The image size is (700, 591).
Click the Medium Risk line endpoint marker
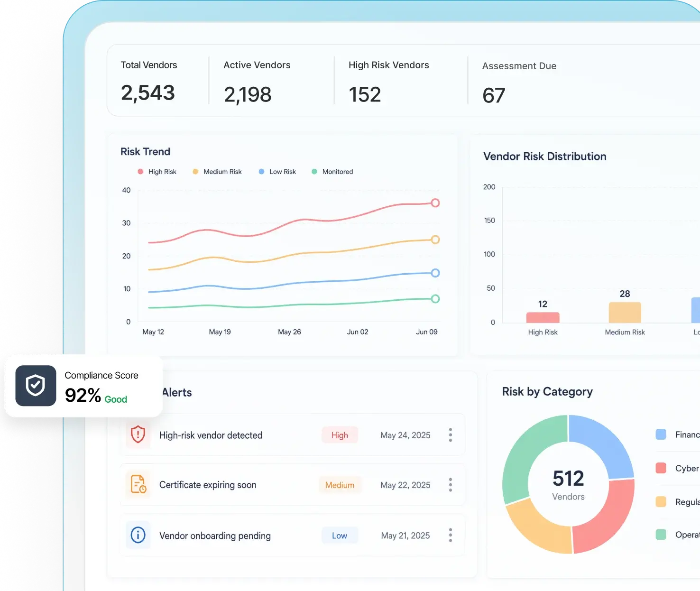435,240
